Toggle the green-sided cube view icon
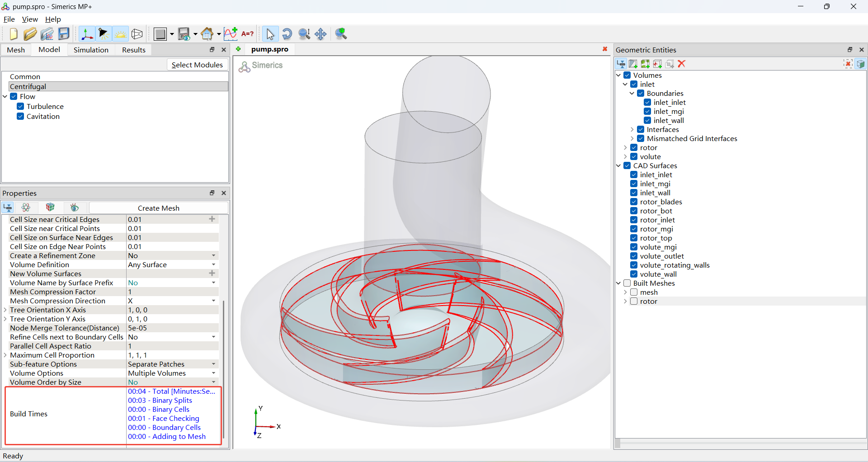Viewport: 868px width, 462px height. pos(860,64)
